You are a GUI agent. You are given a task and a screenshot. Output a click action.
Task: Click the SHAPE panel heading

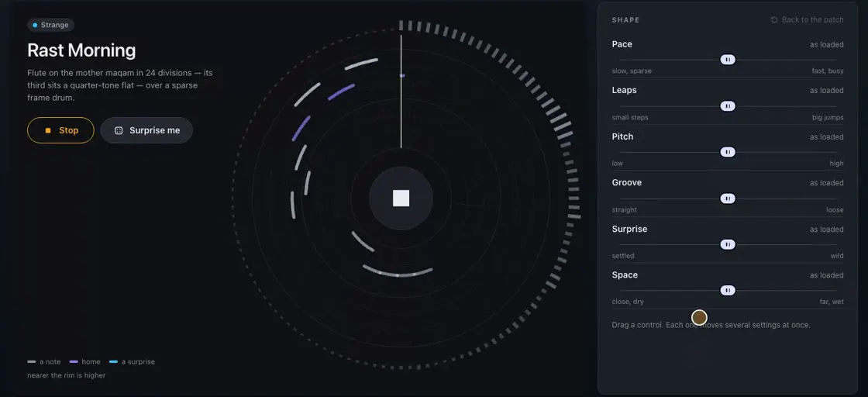tap(625, 20)
